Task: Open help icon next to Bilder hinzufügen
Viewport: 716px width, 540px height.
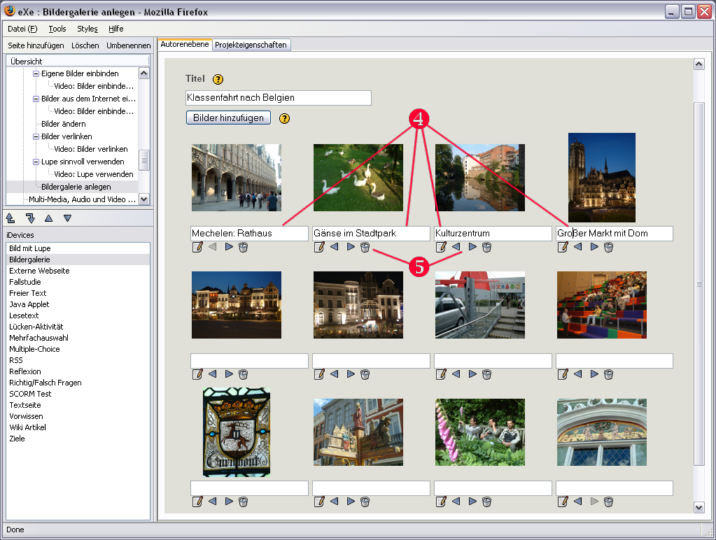Action: pyautogui.click(x=284, y=118)
